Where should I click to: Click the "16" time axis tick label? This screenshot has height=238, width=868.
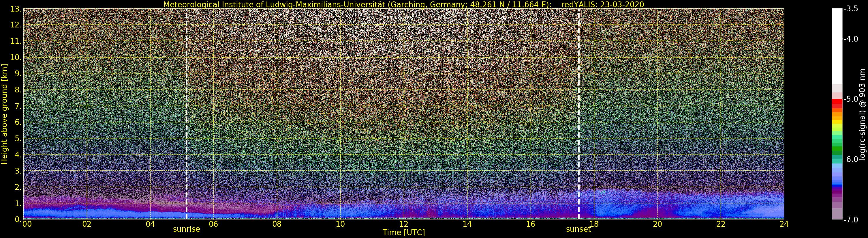531,224
